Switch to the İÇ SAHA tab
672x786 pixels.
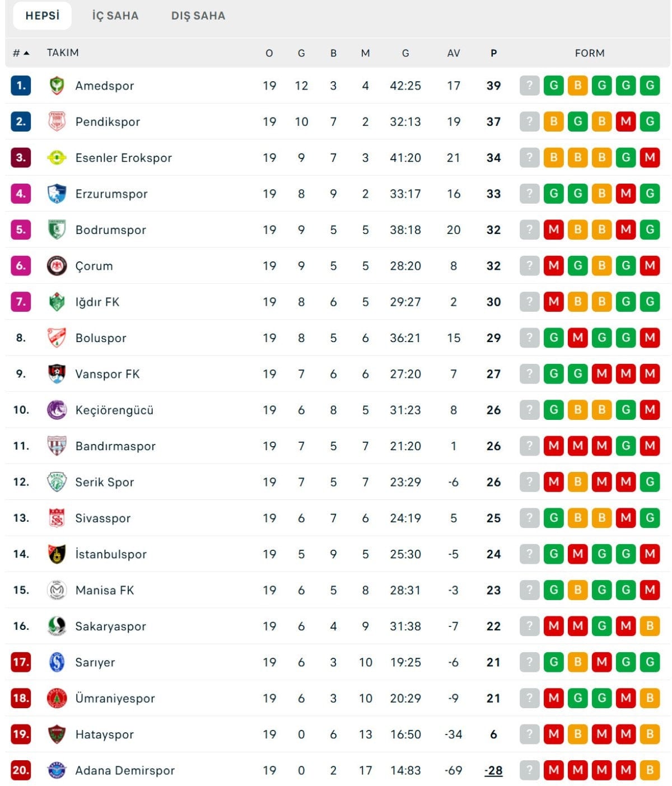pyautogui.click(x=115, y=16)
